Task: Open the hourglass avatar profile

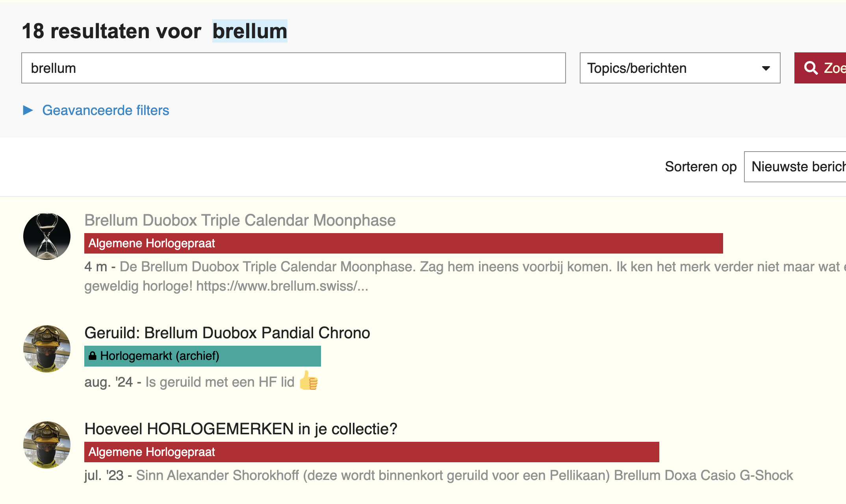Action: [47, 236]
